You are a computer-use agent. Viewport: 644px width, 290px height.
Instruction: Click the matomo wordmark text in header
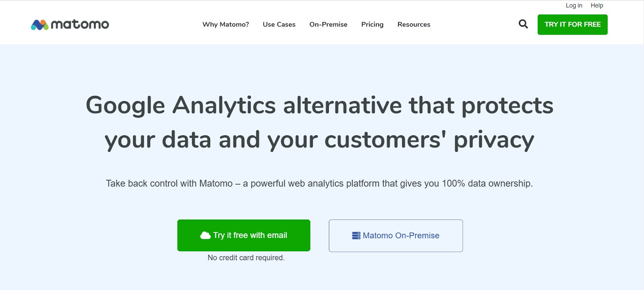tap(80, 25)
